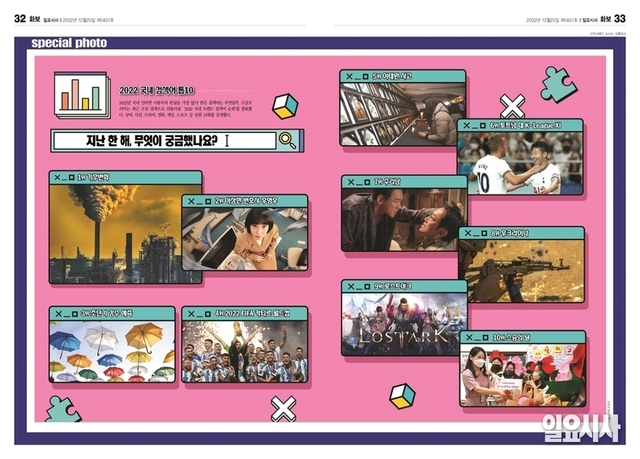This screenshot has height=459, width=640.
Task: Minimize the 2위 이상한 변호사 우영우 window
Action: click(199, 203)
